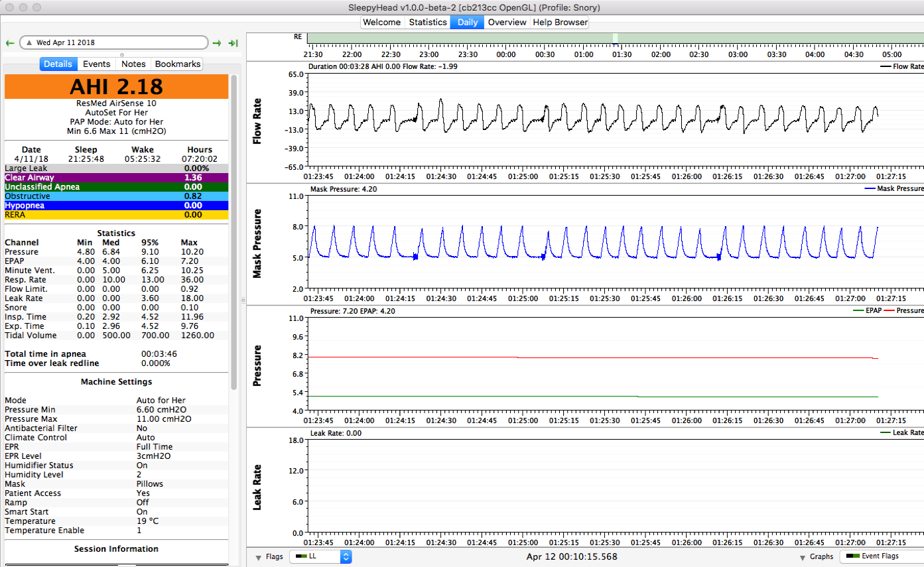This screenshot has height=567, width=924.
Task: Click the RE event flags overview bar
Action: pyautogui.click(x=616, y=37)
